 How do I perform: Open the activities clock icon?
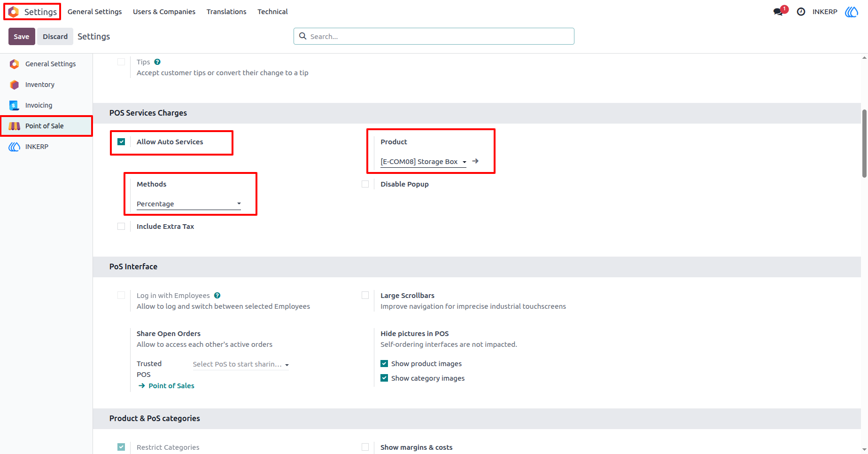point(801,12)
